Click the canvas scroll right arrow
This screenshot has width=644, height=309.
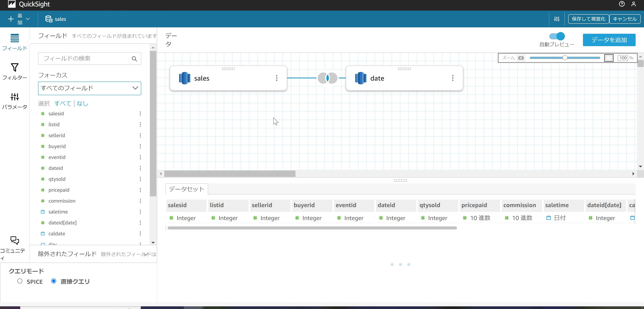tap(633, 174)
